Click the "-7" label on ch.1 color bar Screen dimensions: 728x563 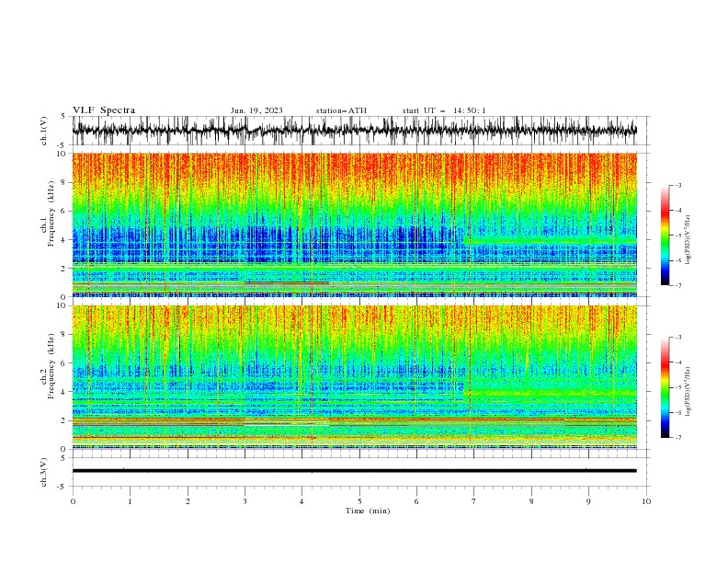coord(678,285)
